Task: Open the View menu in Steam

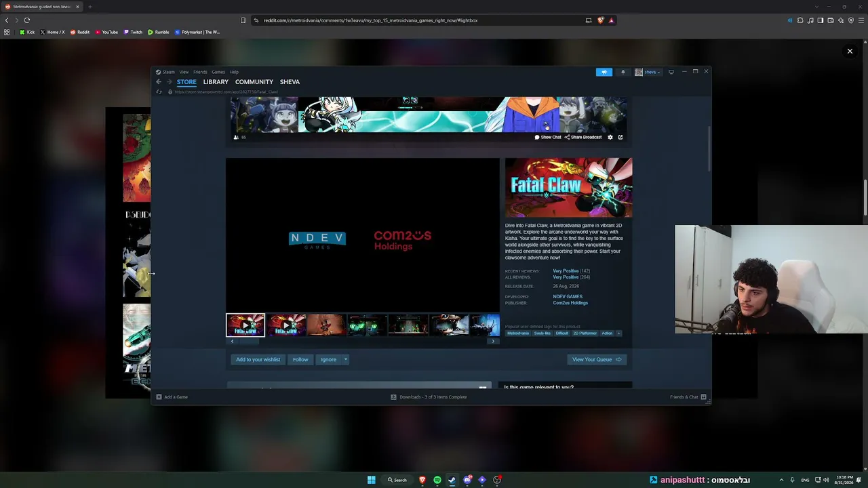Action: click(184, 72)
